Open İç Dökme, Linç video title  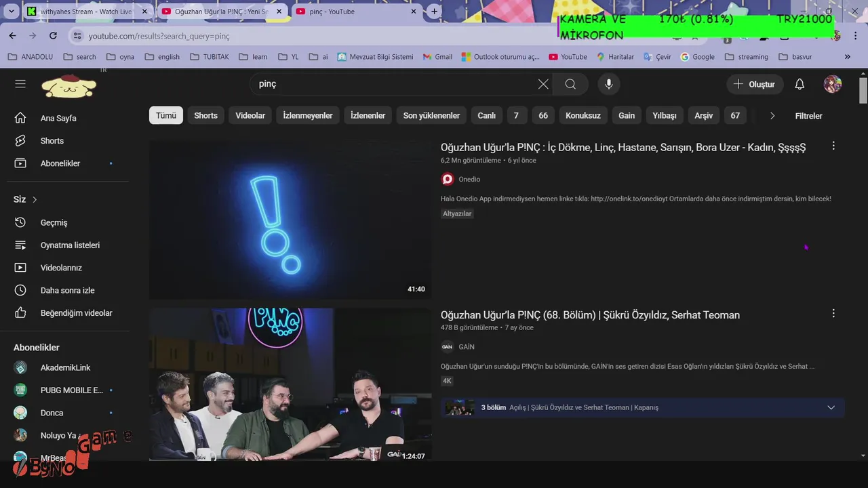point(623,147)
